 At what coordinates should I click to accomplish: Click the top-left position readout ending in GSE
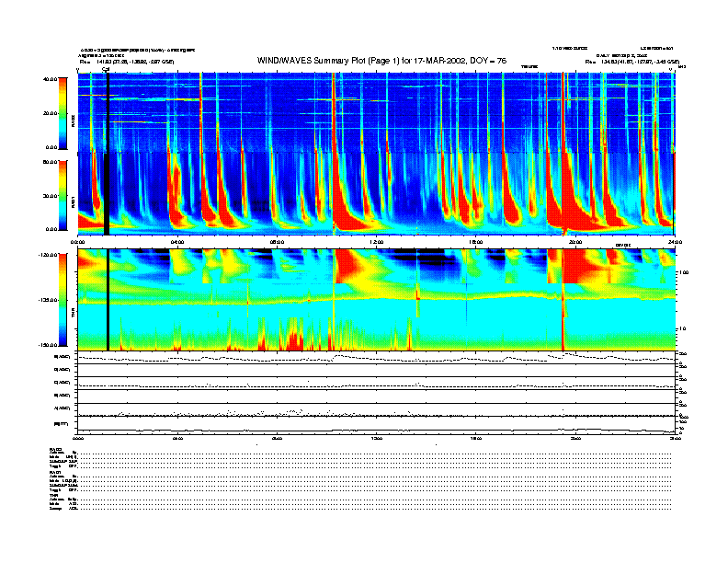(126, 62)
